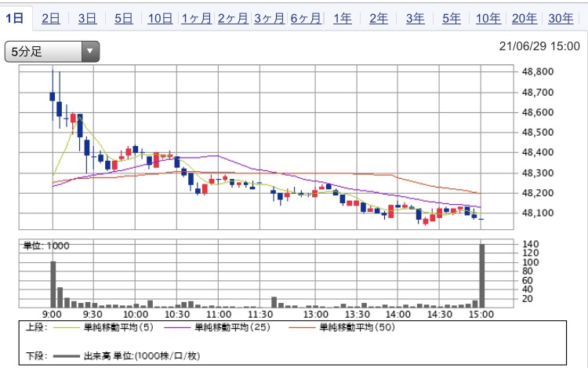
Task: Click the tall 15:00 volume bar
Action: (482, 275)
